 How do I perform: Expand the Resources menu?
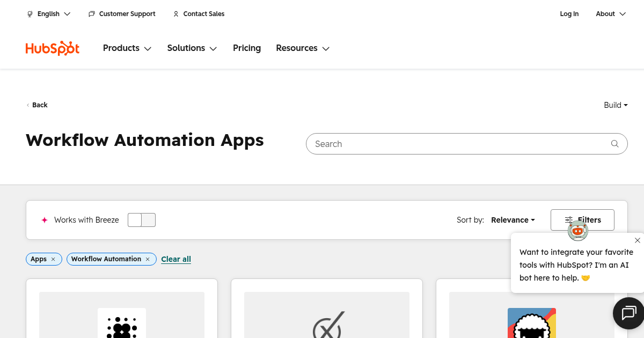pyautogui.click(x=303, y=48)
